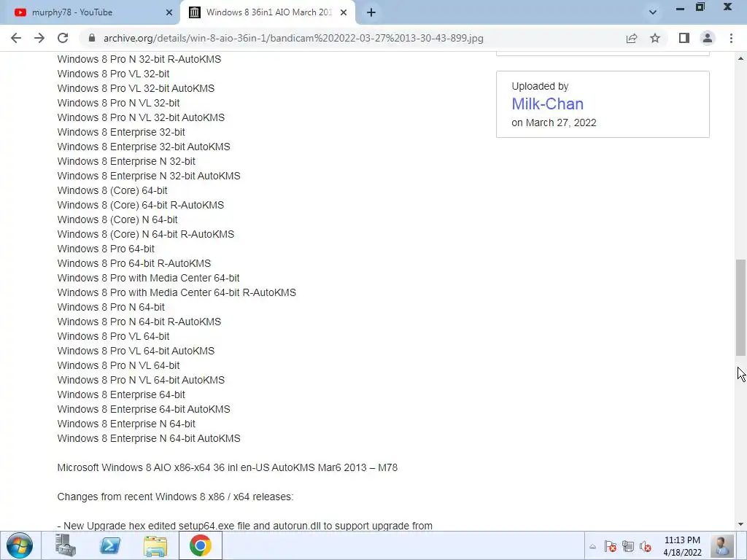Open the clock showing 11:13 PM
This screenshot has width=747, height=560.
(x=682, y=546)
